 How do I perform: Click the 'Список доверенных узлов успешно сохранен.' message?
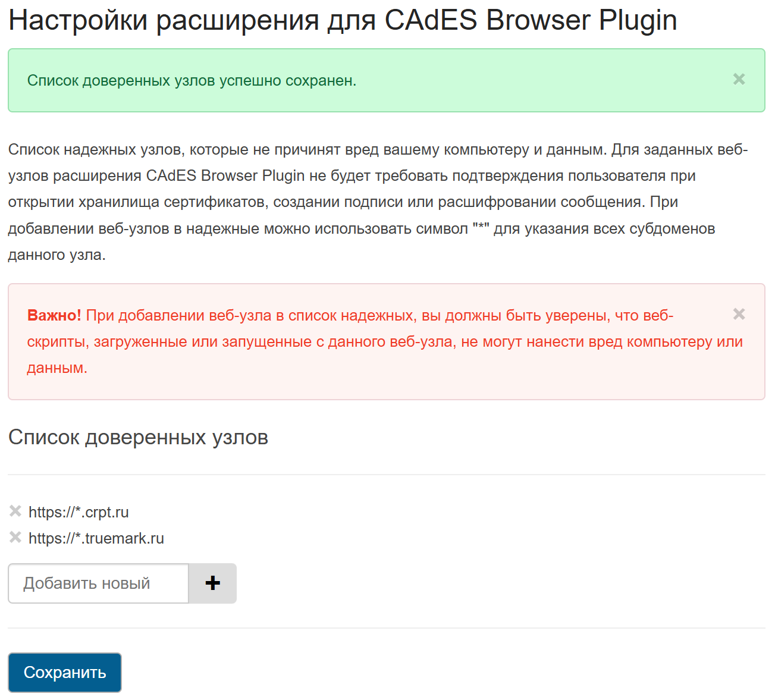click(x=192, y=80)
